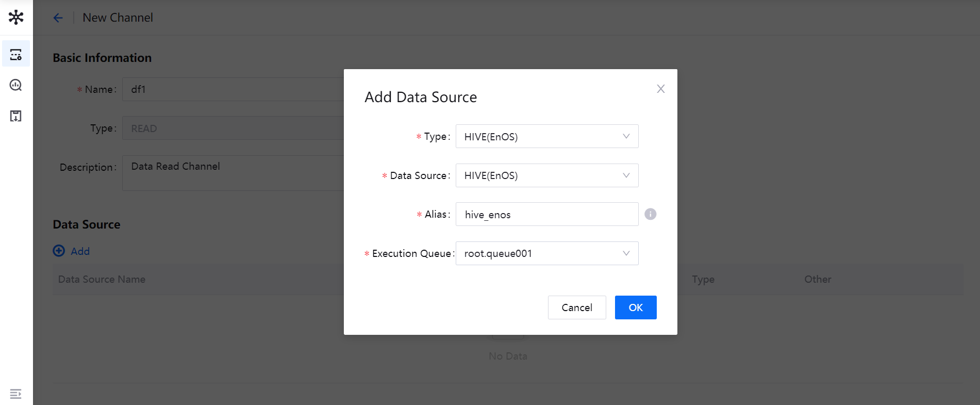Click the snowflake app logo icon

coord(16,17)
